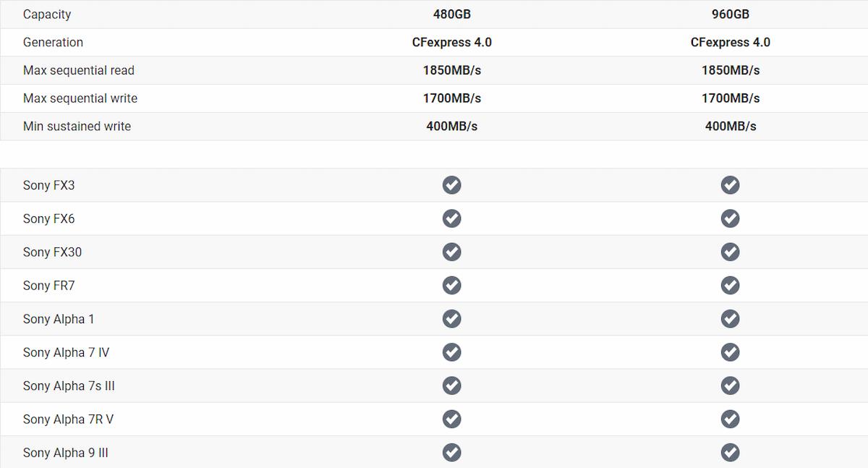Click the "Generation" row label

[53, 42]
